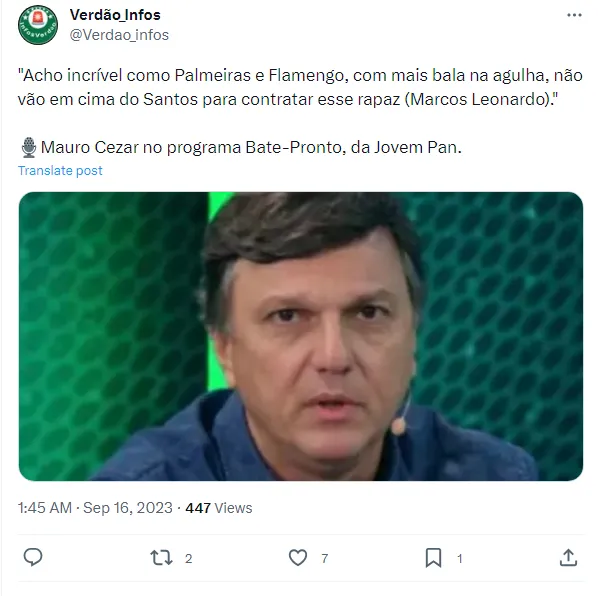Open the share upload icon
600x596 pixels.
568,558
